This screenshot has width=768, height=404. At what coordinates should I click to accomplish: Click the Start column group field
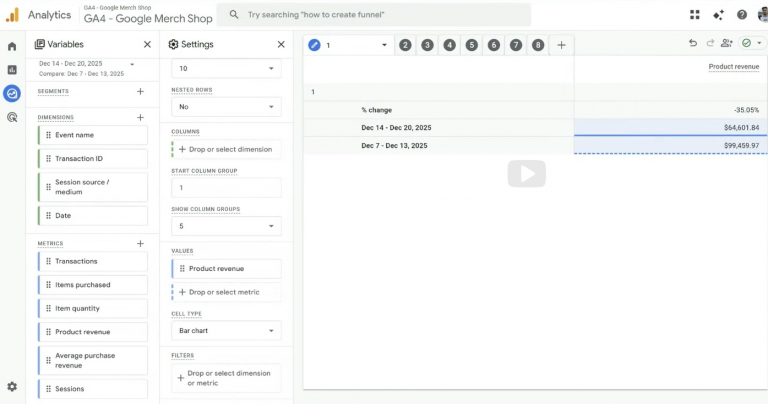pyautogui.click(x=226, y=188)
